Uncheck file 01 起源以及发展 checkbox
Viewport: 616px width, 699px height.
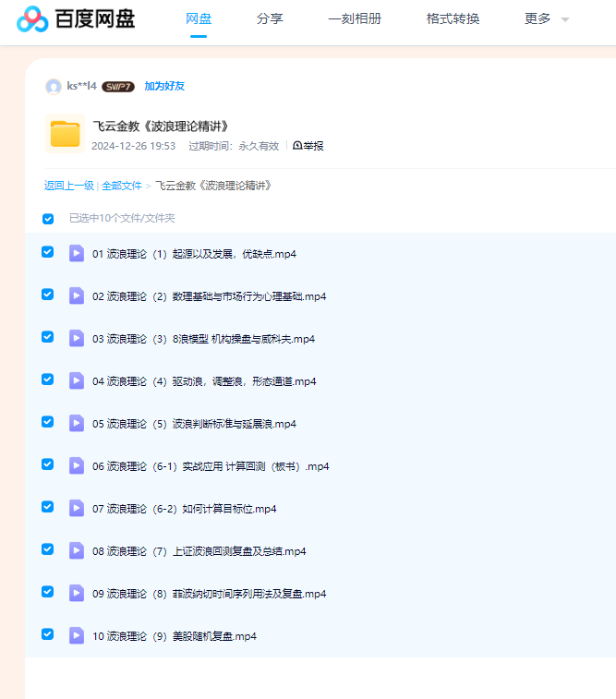[x=48, y=252]
